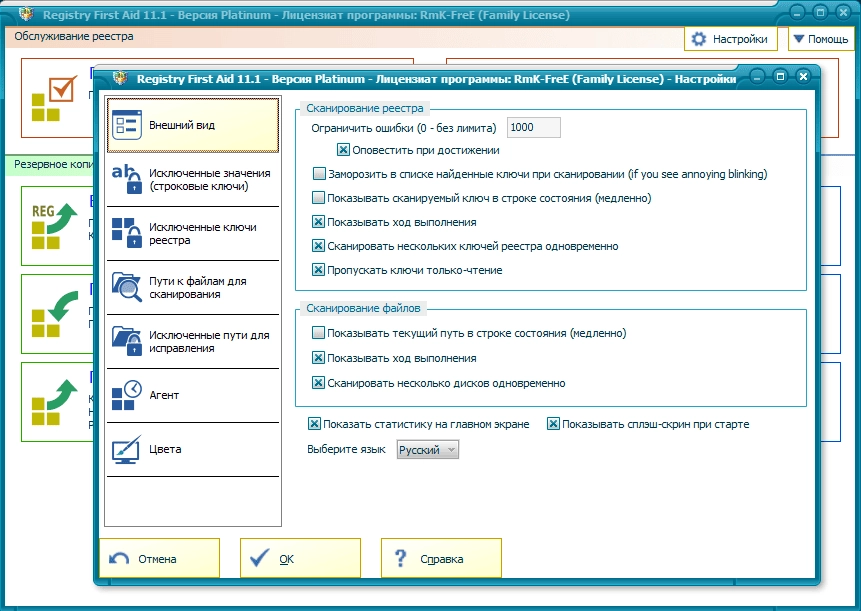Open Справка help button
Screen dimensions: 861x611
coord(441,558)
